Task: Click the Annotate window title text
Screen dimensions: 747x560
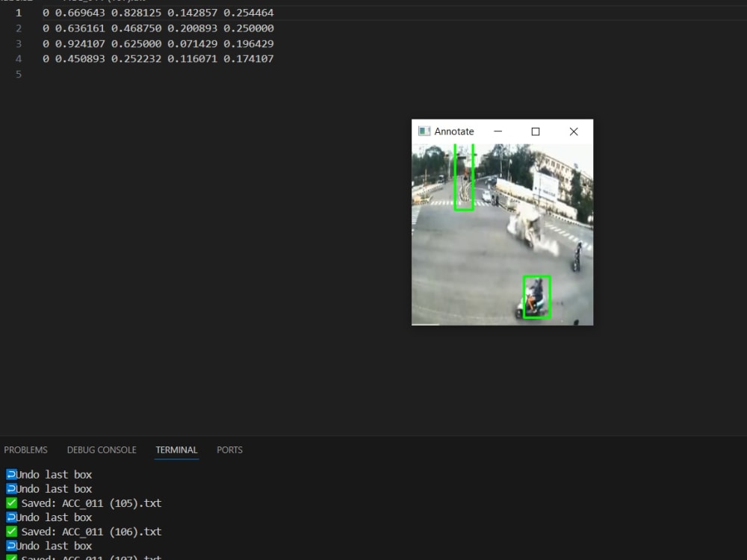Action: click(x=454, y=131)
